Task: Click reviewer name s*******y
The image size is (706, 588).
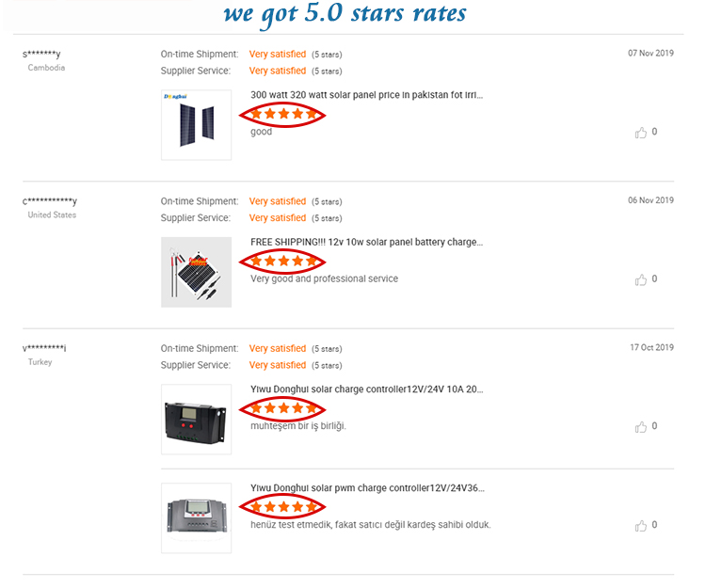Action: [41, 55]
